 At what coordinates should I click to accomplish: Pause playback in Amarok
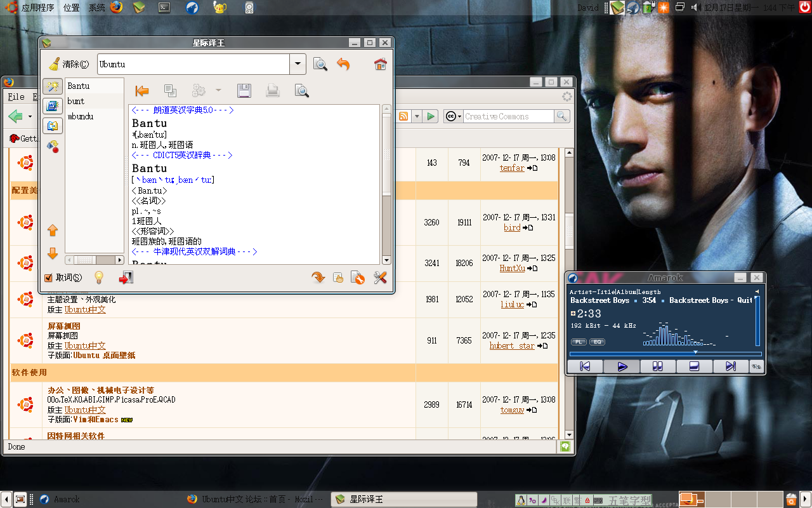658,366
